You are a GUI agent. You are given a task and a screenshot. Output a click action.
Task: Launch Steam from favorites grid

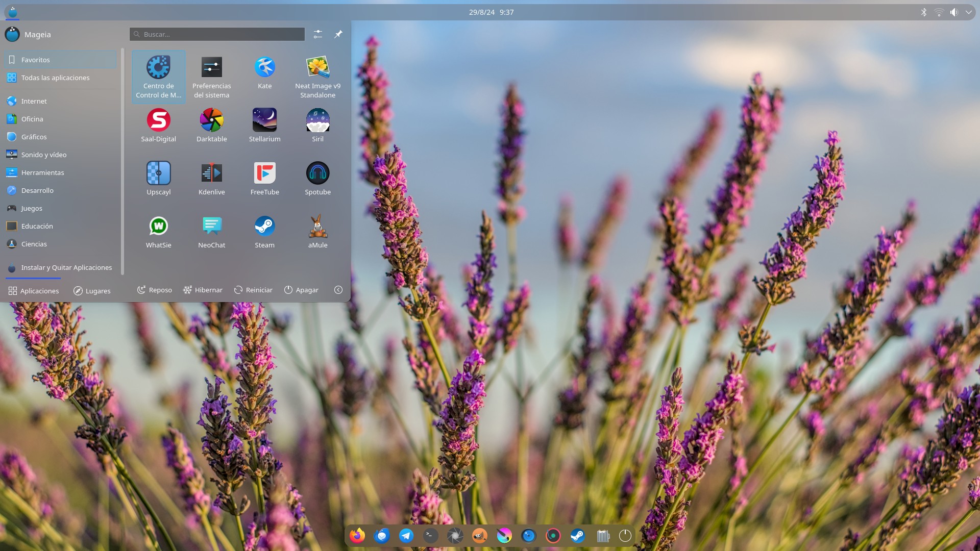[264, 232]
